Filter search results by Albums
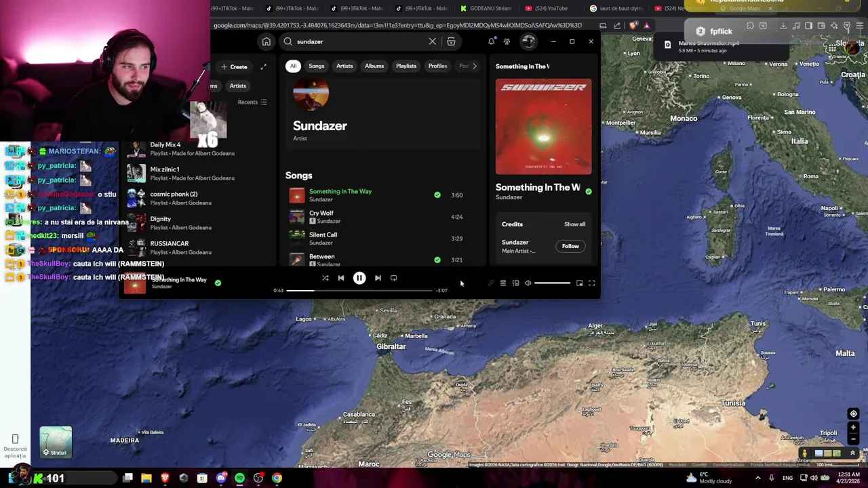The width and height of the screenshot is (868, 488). tap(374, 66)
